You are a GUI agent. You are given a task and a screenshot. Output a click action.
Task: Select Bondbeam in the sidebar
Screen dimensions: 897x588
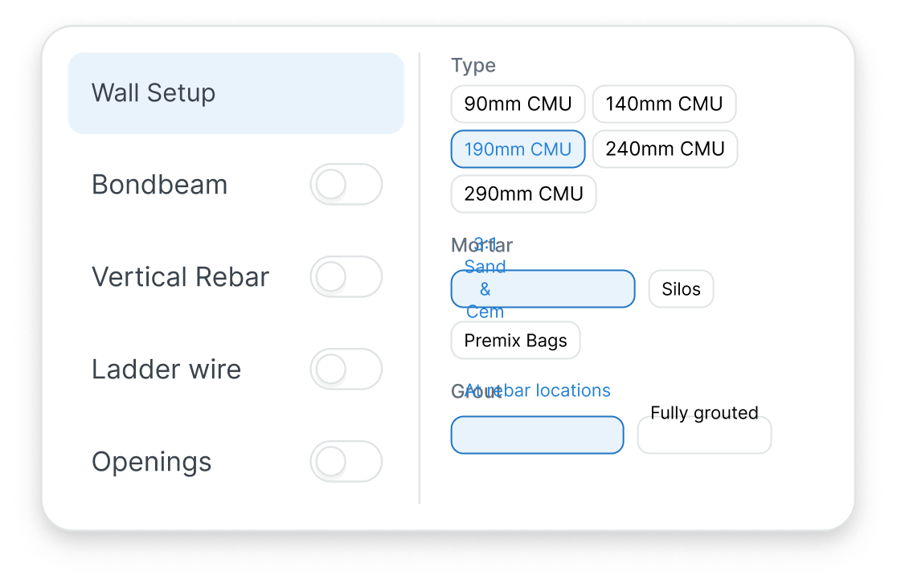[159, 185]
